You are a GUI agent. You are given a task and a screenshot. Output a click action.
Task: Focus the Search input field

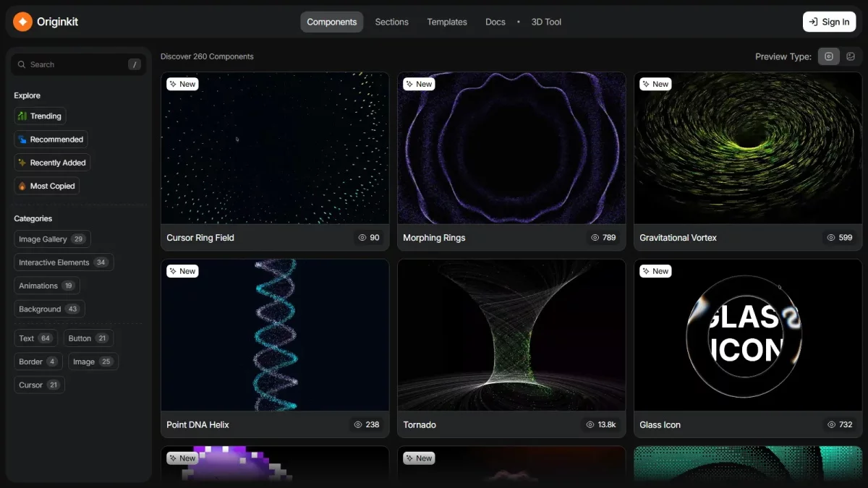coord(78,64)
